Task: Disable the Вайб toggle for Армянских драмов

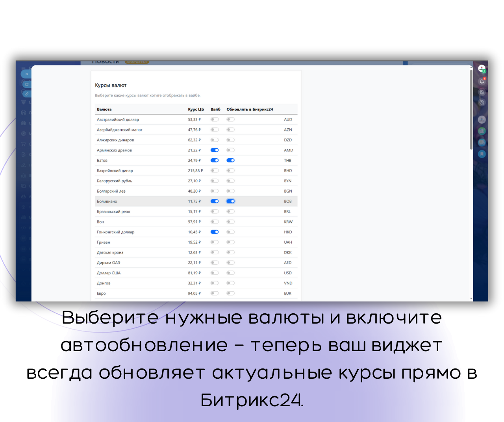Action: pyautogui.click(x=215, y=150)
